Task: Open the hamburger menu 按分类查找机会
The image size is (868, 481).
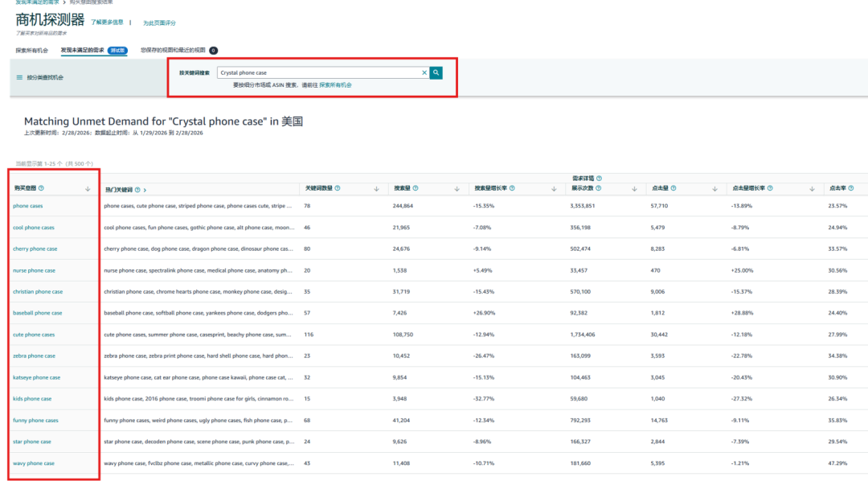Action: (19, 78)
